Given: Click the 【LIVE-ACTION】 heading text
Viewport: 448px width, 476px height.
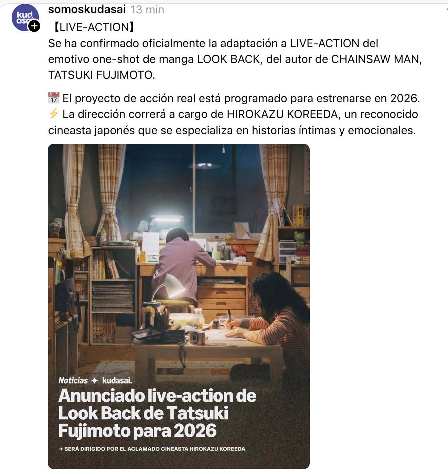Looking at the screenshot, I should click(94, 27).
